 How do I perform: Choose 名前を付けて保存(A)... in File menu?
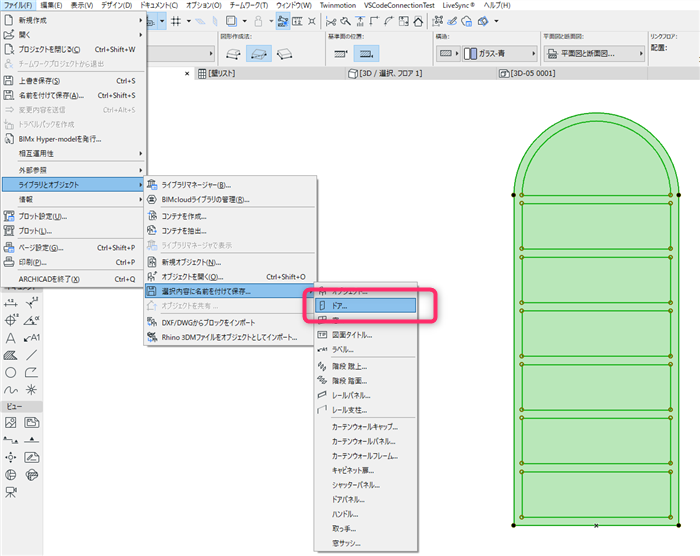pyautogui.click(x=73, y=95)
